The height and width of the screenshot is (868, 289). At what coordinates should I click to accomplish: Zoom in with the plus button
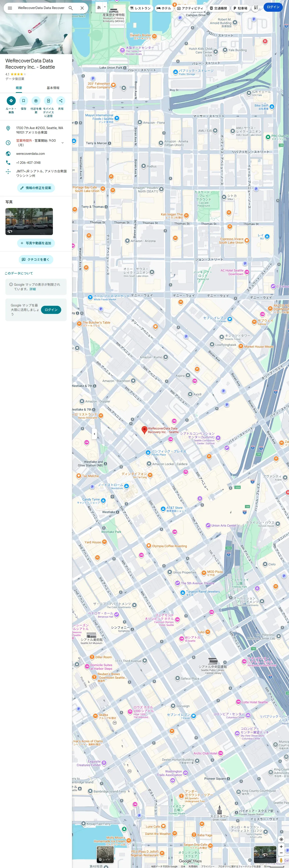click(x=281, y=847)
